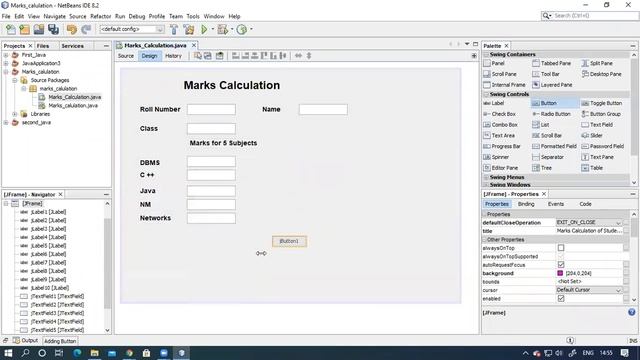Close the Marks_Calculation.java editor tab

point(194,45)
